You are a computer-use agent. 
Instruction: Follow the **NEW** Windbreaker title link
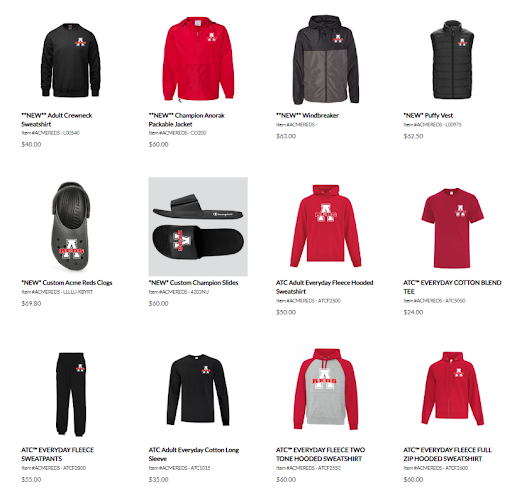(307, 115)
